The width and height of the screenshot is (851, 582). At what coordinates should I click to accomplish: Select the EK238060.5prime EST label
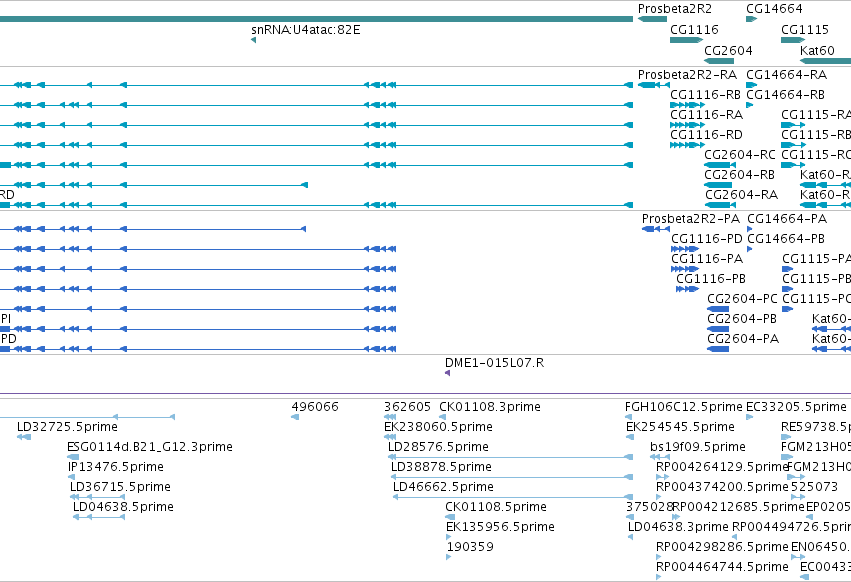(x=438, y=427)
